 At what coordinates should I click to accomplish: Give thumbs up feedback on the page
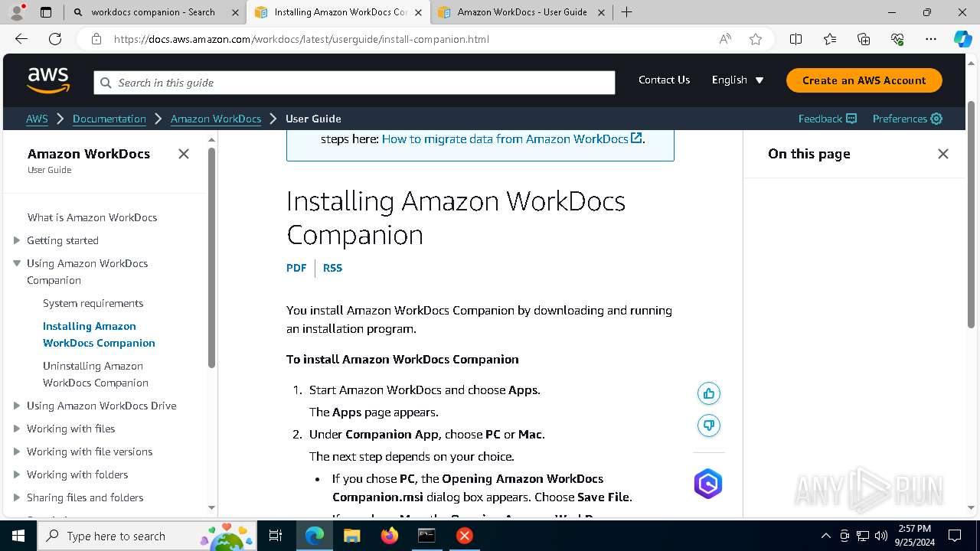coord(709,393)
